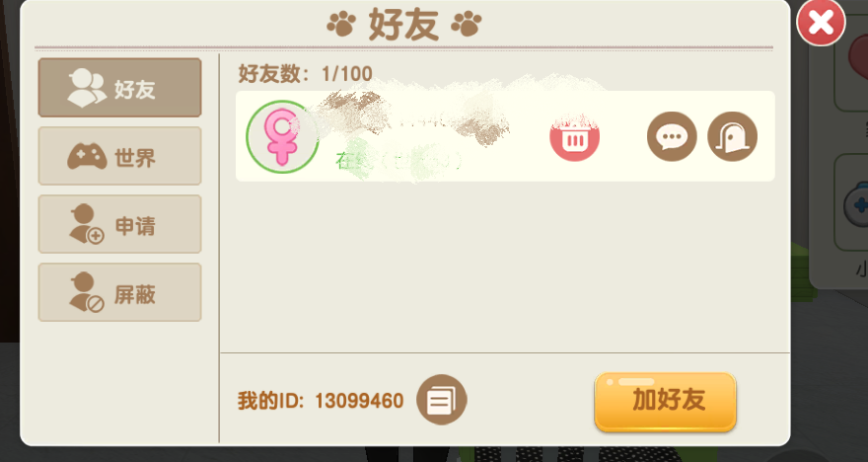Viewport: 868px width, 462px height.
Task: Copy my ID using the copy icon
Action: tap(441, 400)
